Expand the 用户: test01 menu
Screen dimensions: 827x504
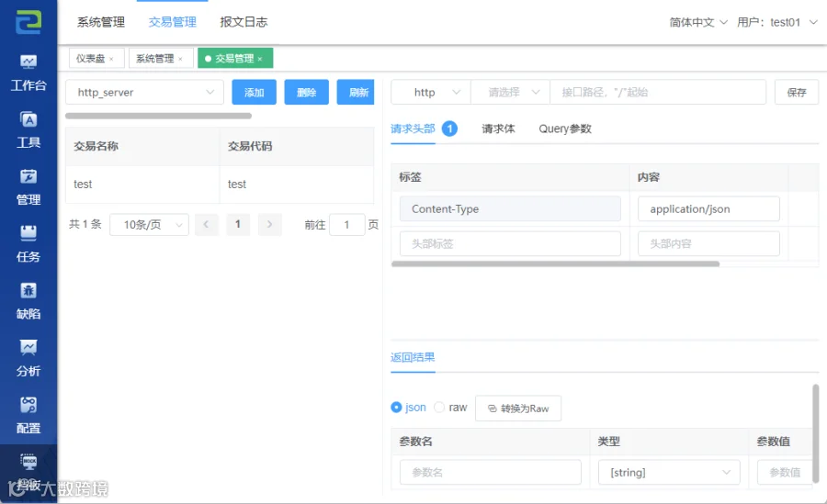pos(776,22)
